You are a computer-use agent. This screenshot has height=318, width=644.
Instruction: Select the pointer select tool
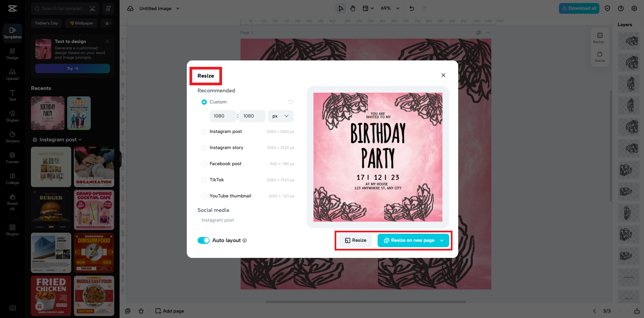[x=341, y=8]
